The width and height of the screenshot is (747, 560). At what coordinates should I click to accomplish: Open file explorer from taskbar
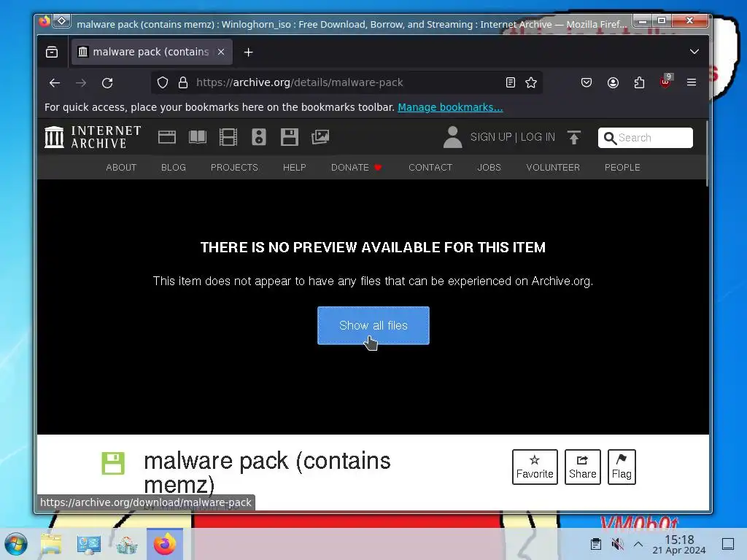coord(51,544)
